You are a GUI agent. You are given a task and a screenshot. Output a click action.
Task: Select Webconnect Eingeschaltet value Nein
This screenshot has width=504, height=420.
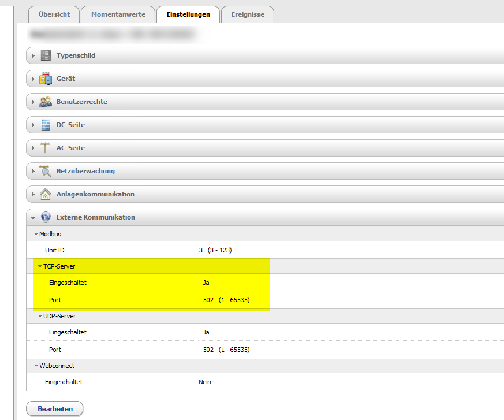click(205, 382)
